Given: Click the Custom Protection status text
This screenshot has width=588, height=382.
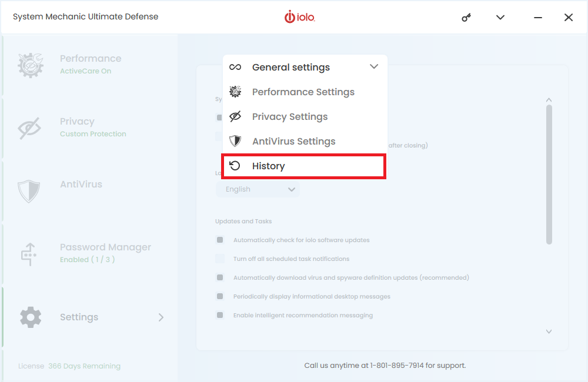Looking at the screenshot, I should [93, 134].
